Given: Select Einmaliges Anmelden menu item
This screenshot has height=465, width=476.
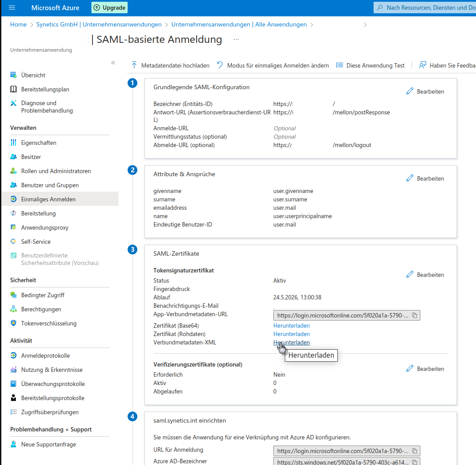Looking at the screenshot, I should [60, 199].
